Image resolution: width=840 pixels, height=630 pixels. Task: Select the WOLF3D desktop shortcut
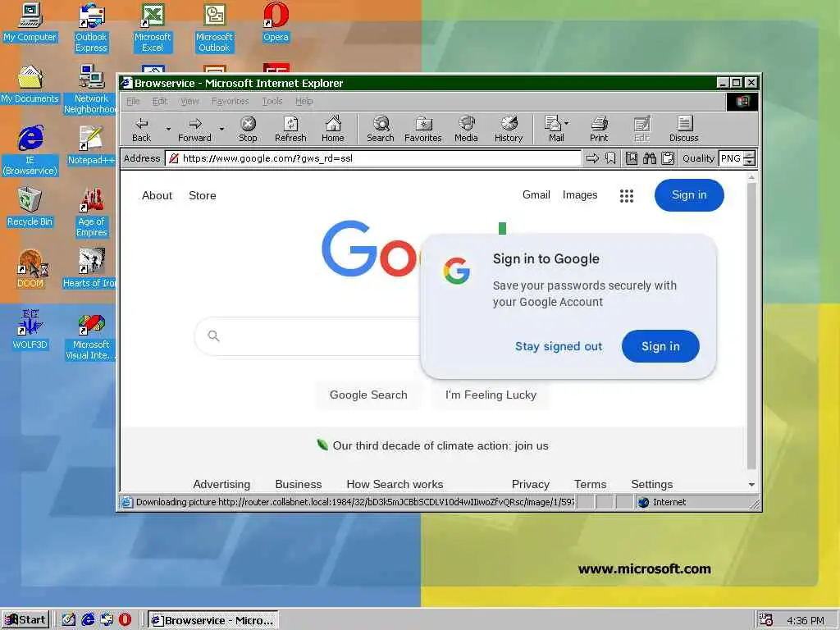click(x=30, y=330)
